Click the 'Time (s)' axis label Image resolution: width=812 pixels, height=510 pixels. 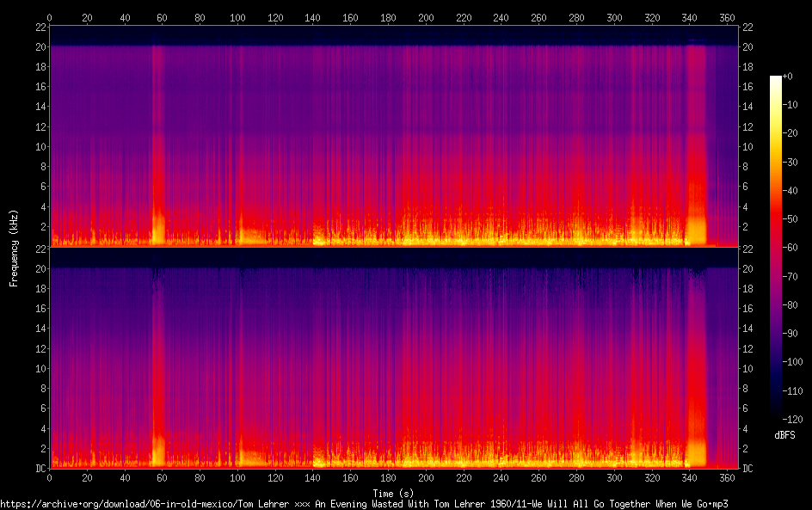[393, 493]
